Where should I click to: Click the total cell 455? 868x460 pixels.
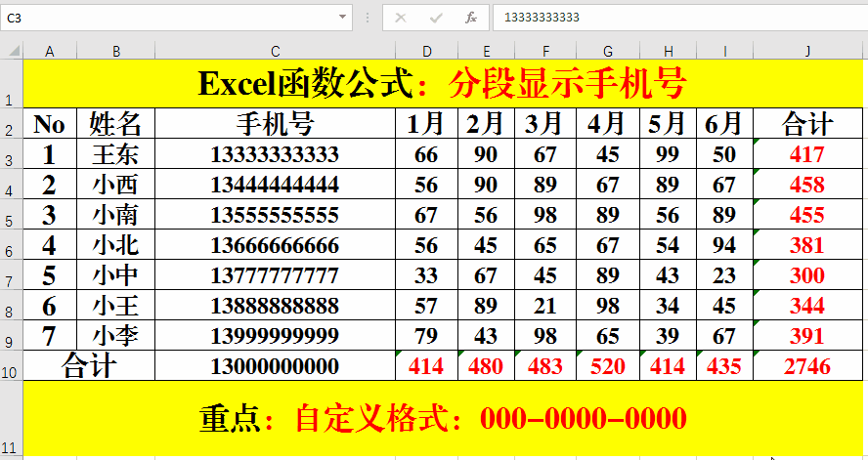tap(808, 215)
